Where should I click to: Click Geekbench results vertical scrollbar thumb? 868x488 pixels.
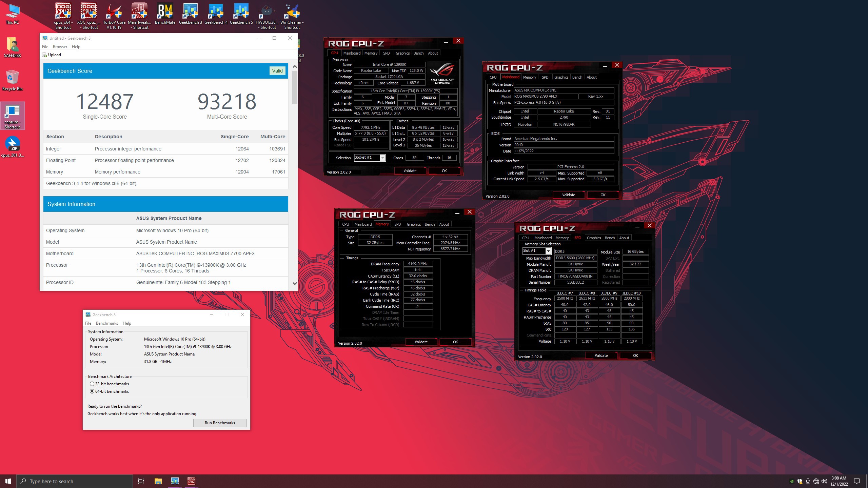(x=295, y=87)
